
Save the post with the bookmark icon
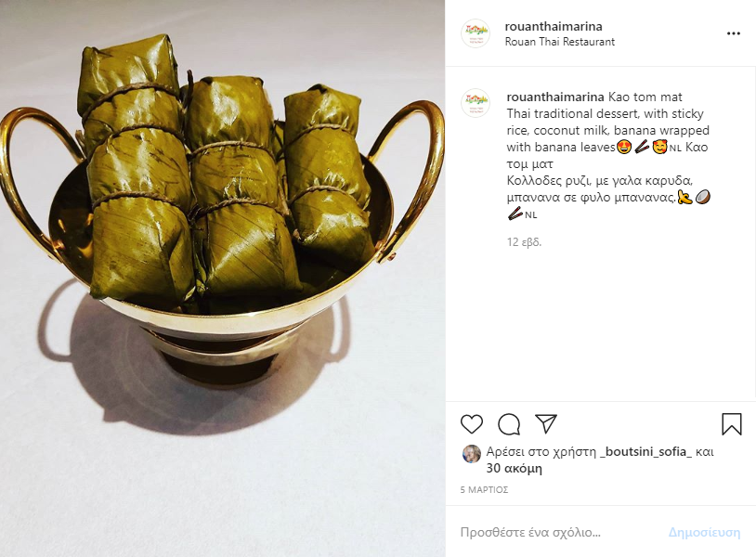point(732,424)
